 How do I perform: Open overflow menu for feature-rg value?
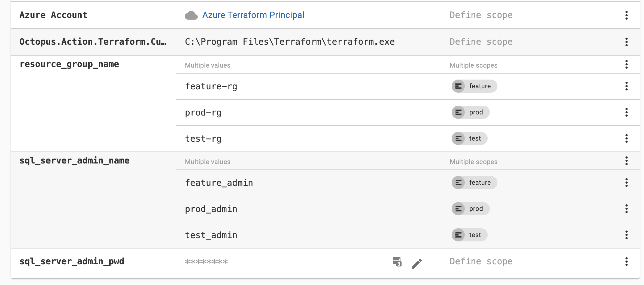[x=626, y=86]
